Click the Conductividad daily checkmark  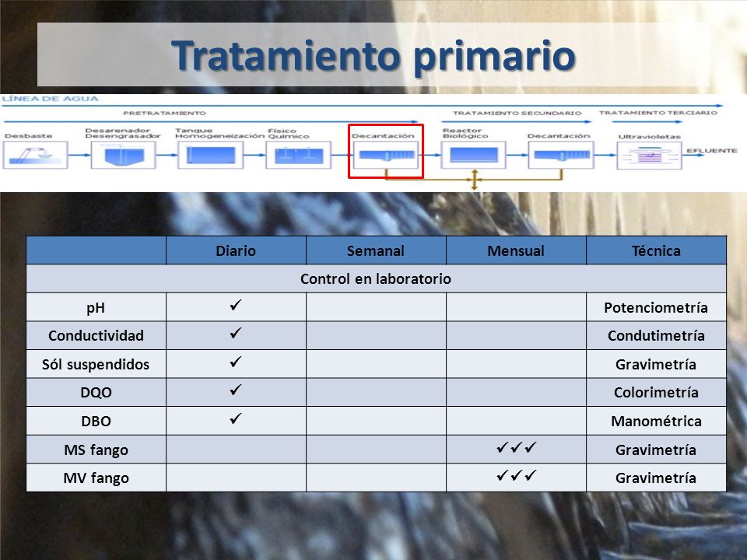pyautogui.click(x=236, y=333)
